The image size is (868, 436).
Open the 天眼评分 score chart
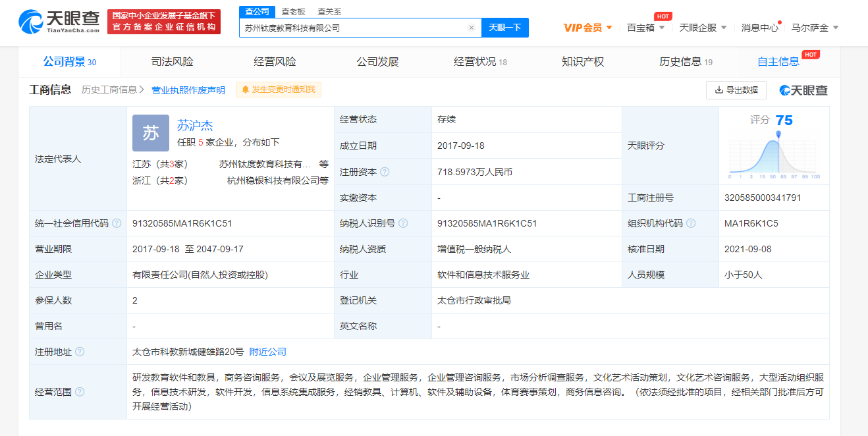pyautogui.click(x=774, y=155)
